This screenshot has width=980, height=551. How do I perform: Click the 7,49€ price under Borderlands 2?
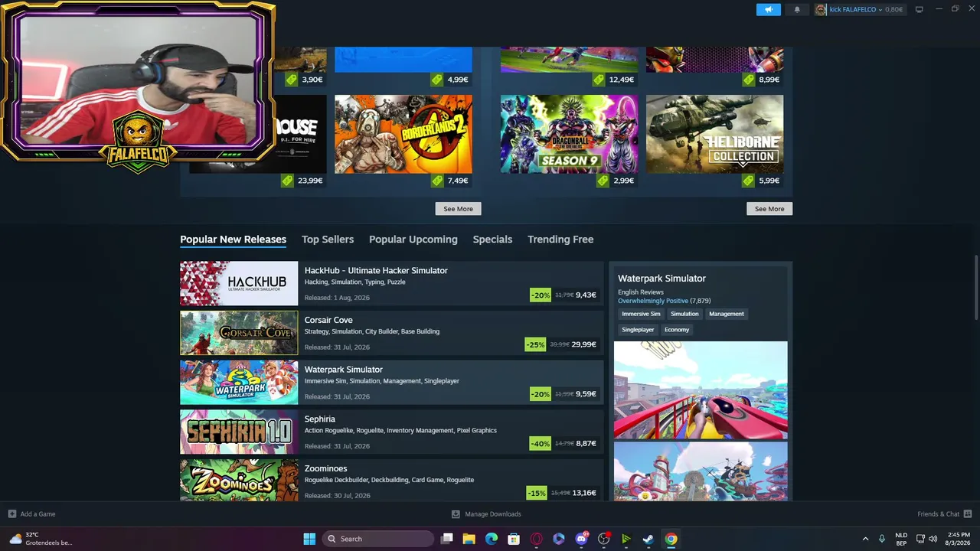point(458,181)
